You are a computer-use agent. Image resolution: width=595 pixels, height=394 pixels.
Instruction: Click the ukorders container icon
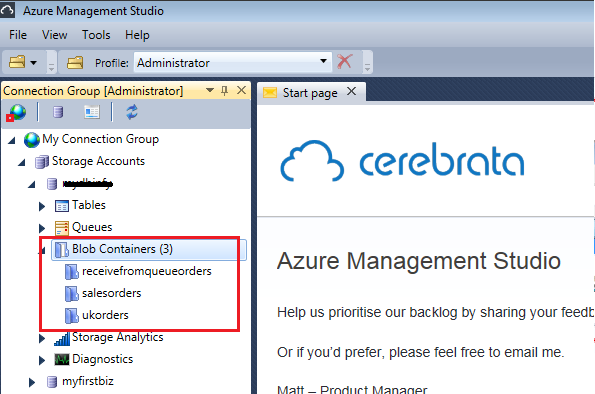(x=72, y=316)
